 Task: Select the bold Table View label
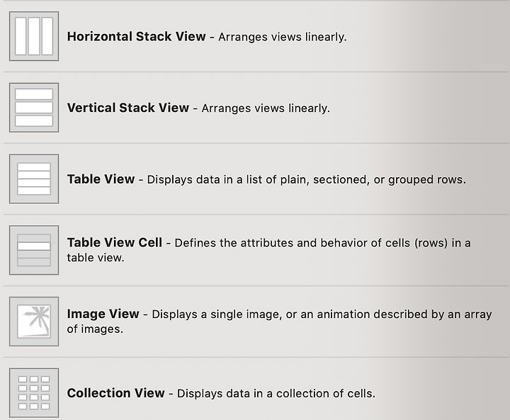click(101, 179)
